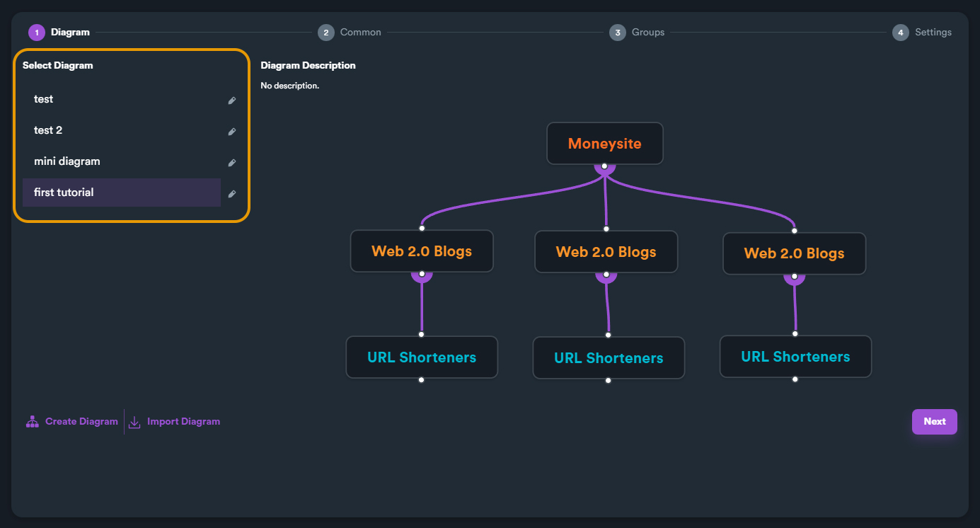
Task: Click the edit pencil beside test 2
Action: [x=231, y=132]
